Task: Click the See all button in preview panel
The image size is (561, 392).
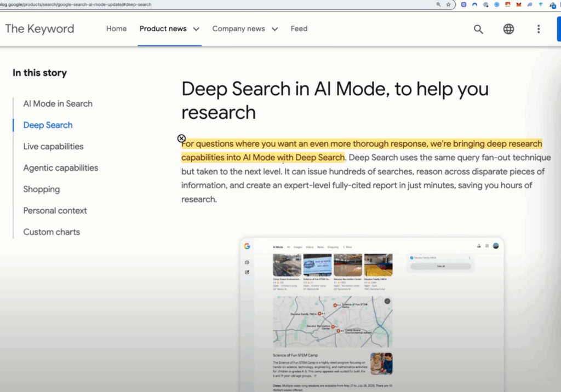Action: [x=440, y=267]
